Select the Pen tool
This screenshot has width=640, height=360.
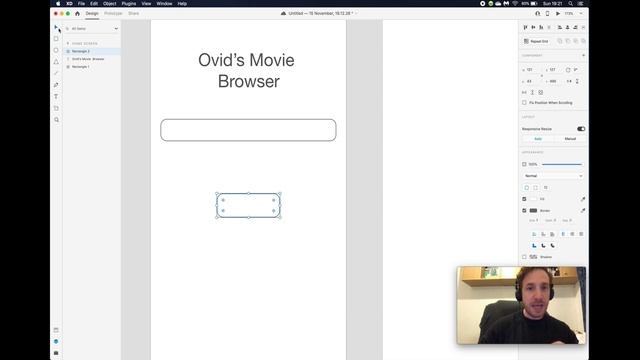click(56, 85)
